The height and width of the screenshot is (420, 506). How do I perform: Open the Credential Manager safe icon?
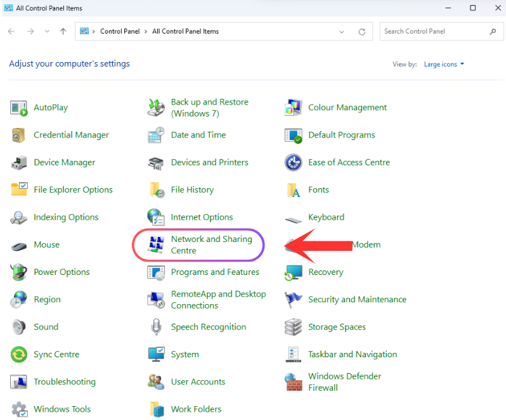click(x=19, y=135)
